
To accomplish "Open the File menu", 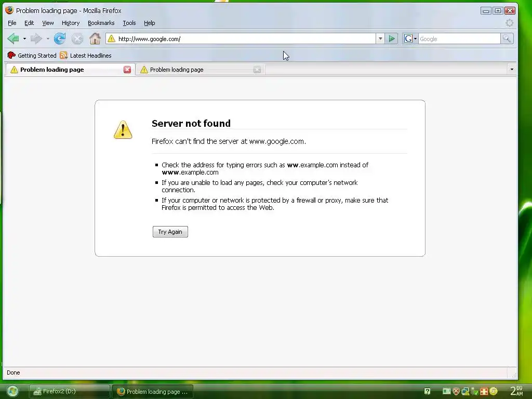I will [x=12, y=23].
